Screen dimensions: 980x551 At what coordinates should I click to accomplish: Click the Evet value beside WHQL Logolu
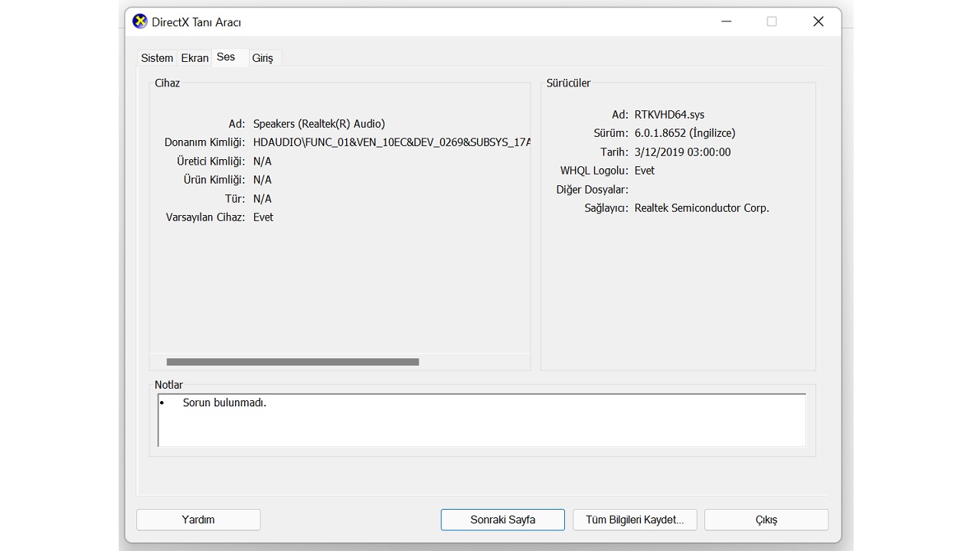pyautogui.click(x=645, y=171)
